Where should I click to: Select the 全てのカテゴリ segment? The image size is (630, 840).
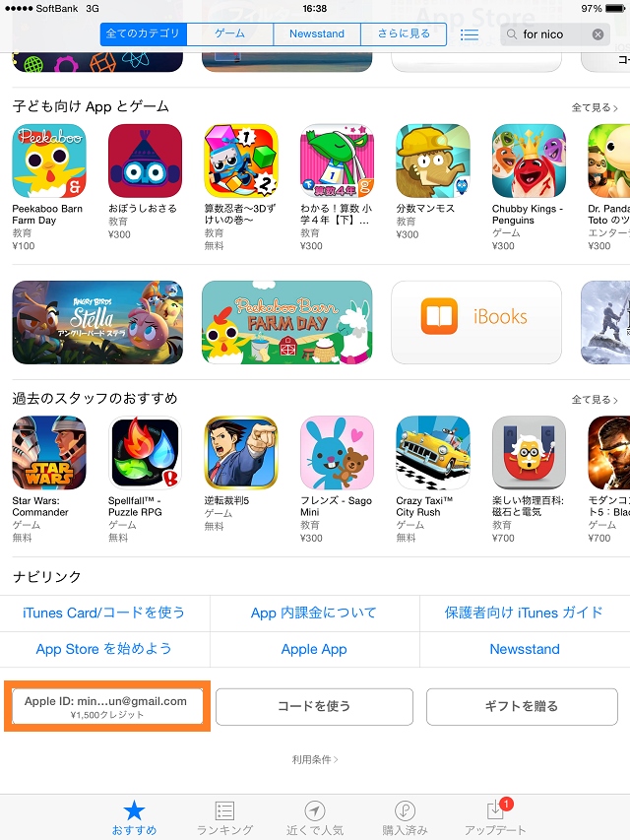tap(143, 34)
